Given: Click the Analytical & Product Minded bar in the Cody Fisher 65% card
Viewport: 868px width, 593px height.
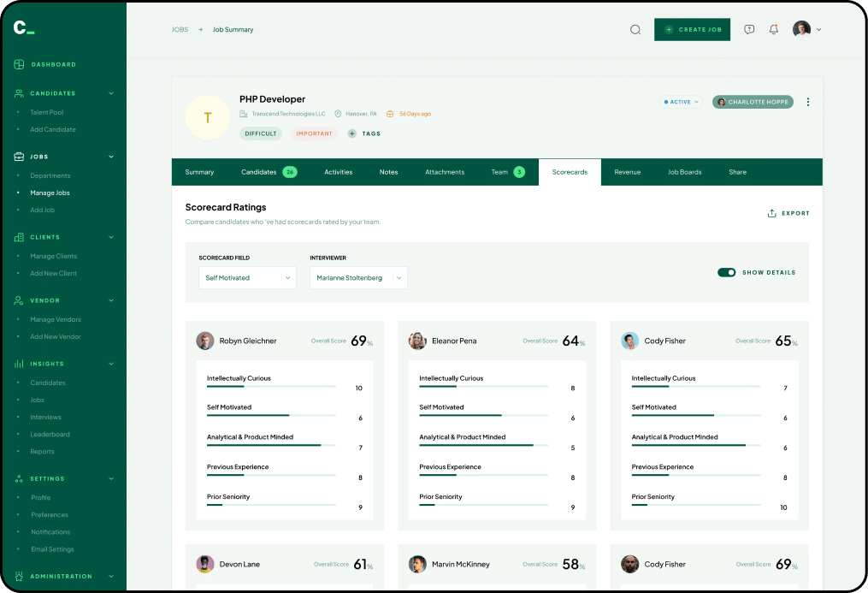Looking at the screenshot, I should (x=696, y=445).
